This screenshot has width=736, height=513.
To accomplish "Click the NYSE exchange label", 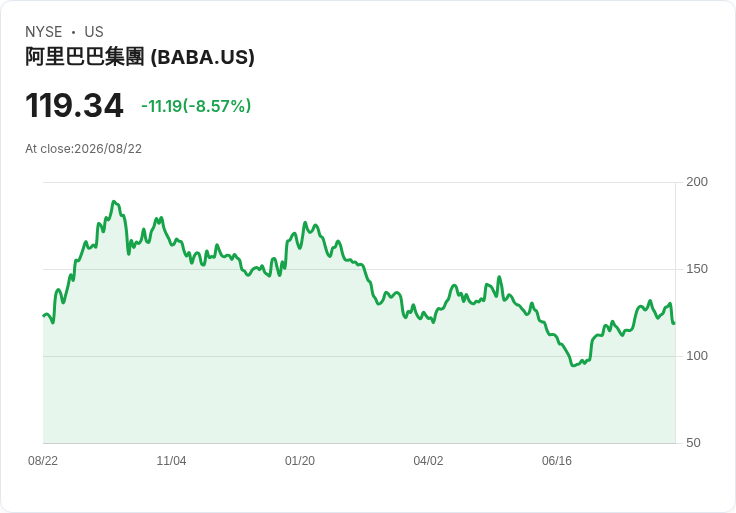I will (44, 32).
